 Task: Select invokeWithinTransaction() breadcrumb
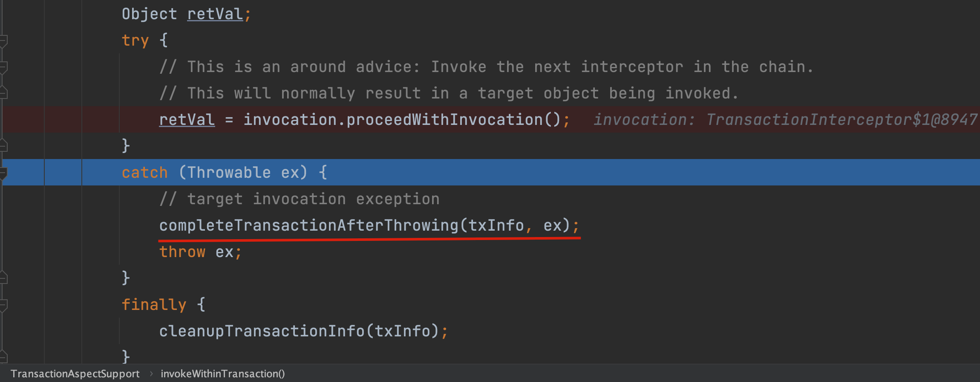[x=222, y=374]
